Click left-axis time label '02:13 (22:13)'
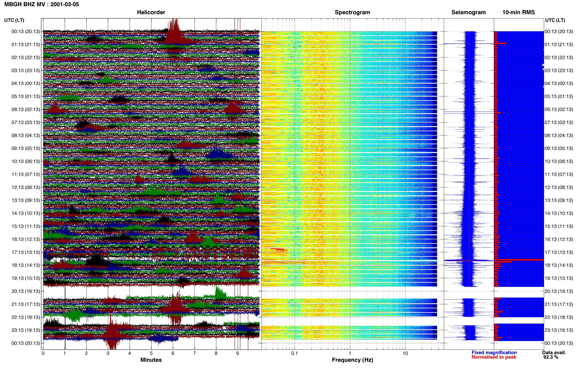This screenshot has height=368, width=588. coord(26,57)
